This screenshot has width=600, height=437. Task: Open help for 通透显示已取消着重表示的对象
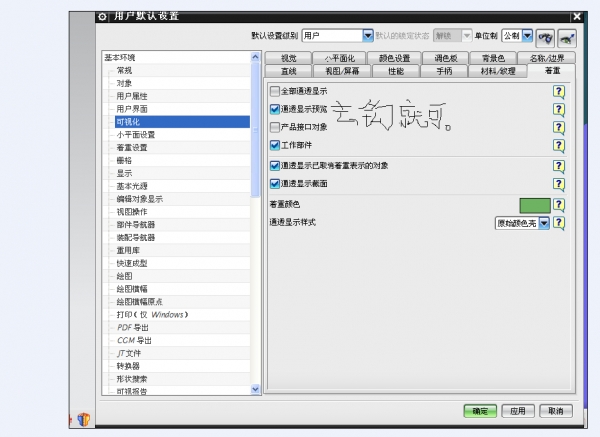click(x=559, y=166)
